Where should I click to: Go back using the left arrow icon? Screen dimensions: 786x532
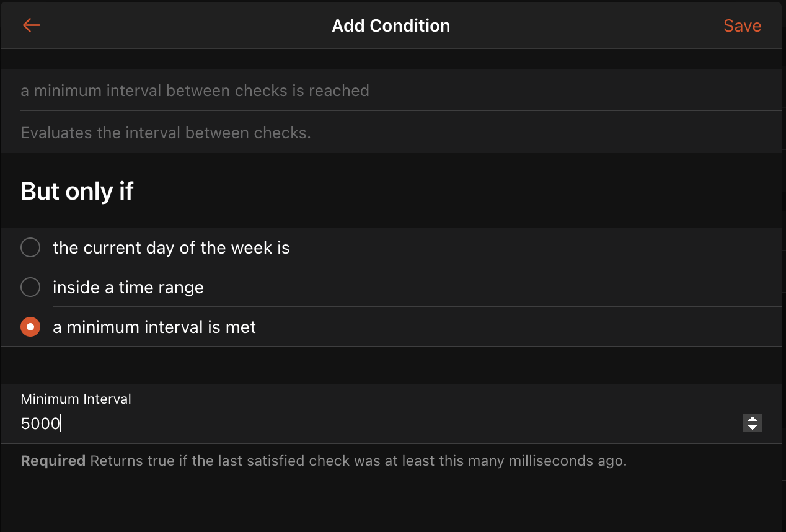(x=31, y=25)
